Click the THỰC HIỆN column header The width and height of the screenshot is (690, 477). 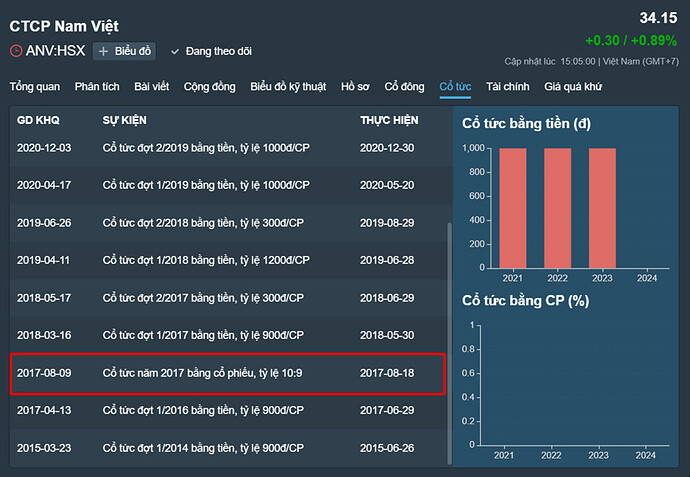[x=389, y=120]
